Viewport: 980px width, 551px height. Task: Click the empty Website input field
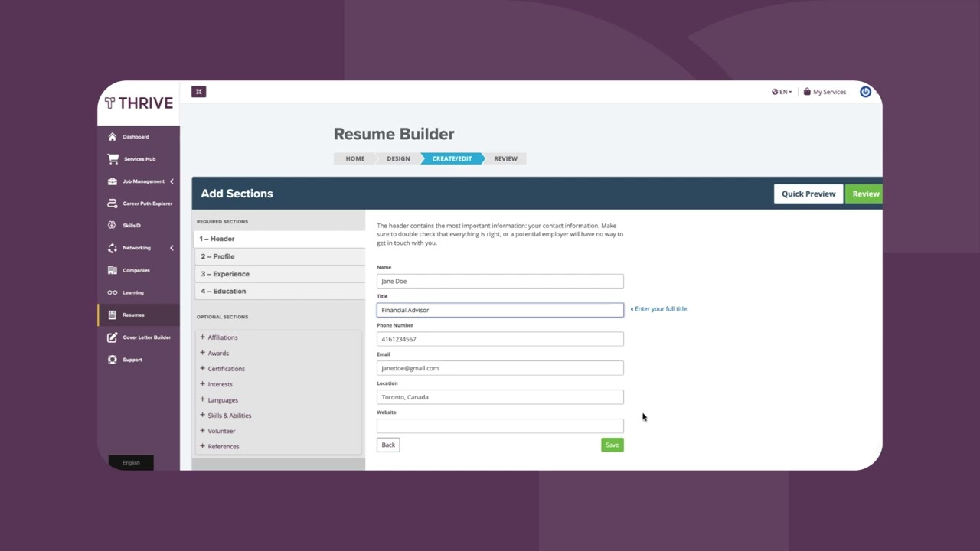(x=500, y=426)
